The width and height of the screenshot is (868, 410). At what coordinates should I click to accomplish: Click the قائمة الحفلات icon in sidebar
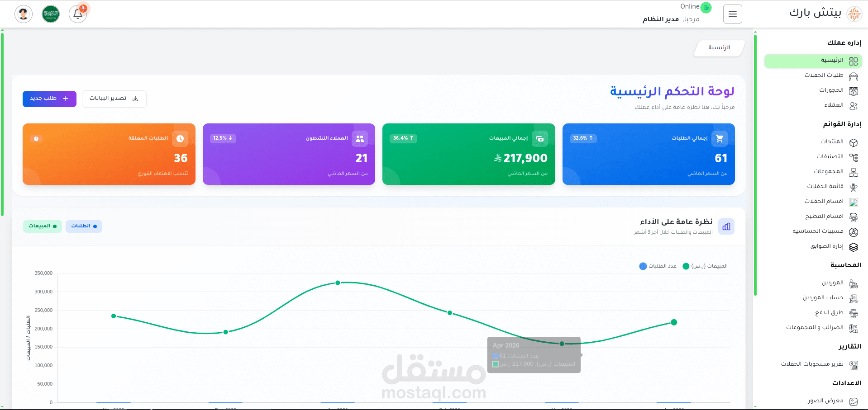tap(854, 187)
